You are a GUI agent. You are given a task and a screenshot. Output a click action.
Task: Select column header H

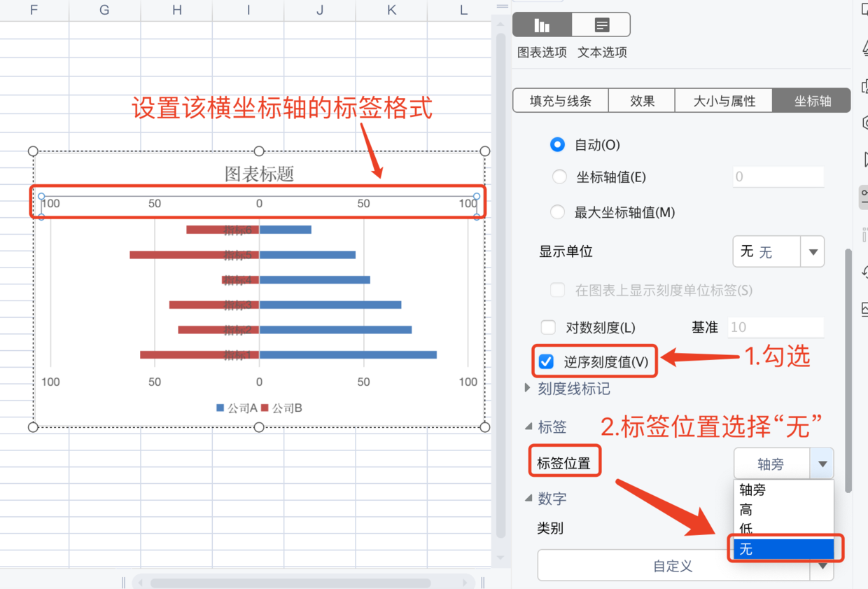click(x=176, y=10)
